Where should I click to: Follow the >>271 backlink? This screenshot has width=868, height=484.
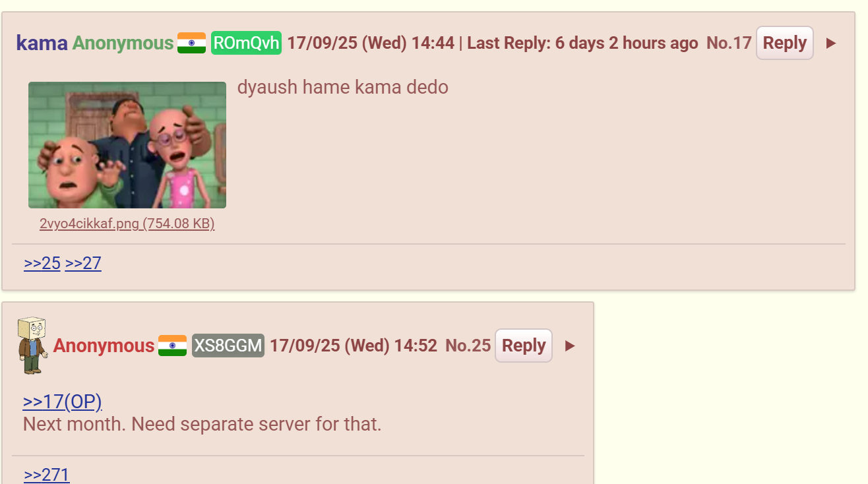point(47,475)
